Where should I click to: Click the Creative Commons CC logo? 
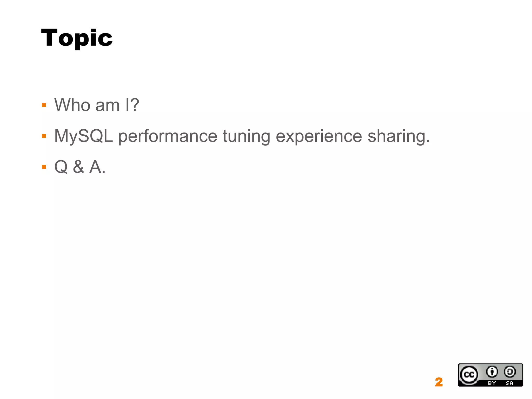coord(469,375)
